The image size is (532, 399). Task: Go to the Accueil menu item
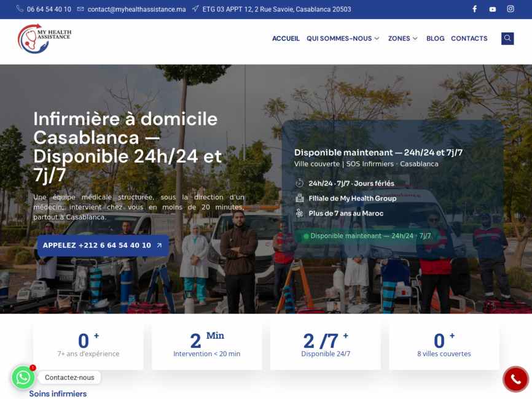[x=286, y=39]
